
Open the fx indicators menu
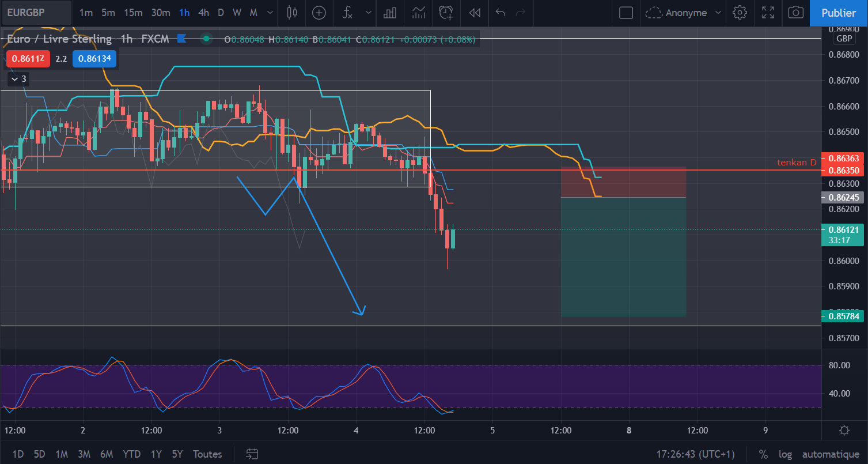pyautogui.click(x=347, y=13)
